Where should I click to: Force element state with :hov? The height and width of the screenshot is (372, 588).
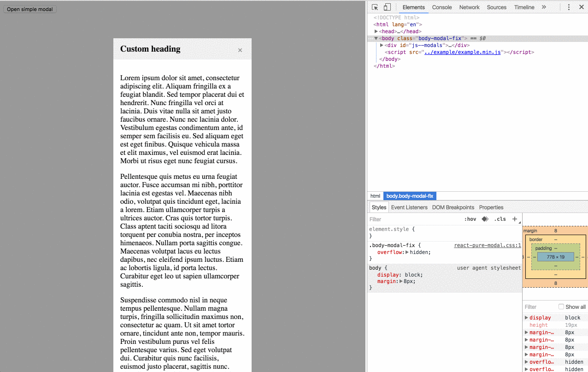(x=470, y=219)
